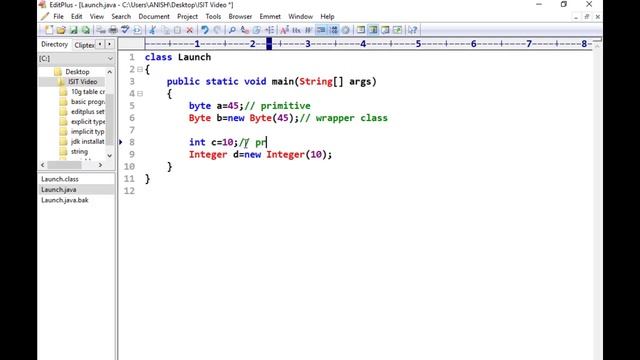Click the Replace icon beside Find
This screenshot has height=360, width=640.
(x=244, y=30)
